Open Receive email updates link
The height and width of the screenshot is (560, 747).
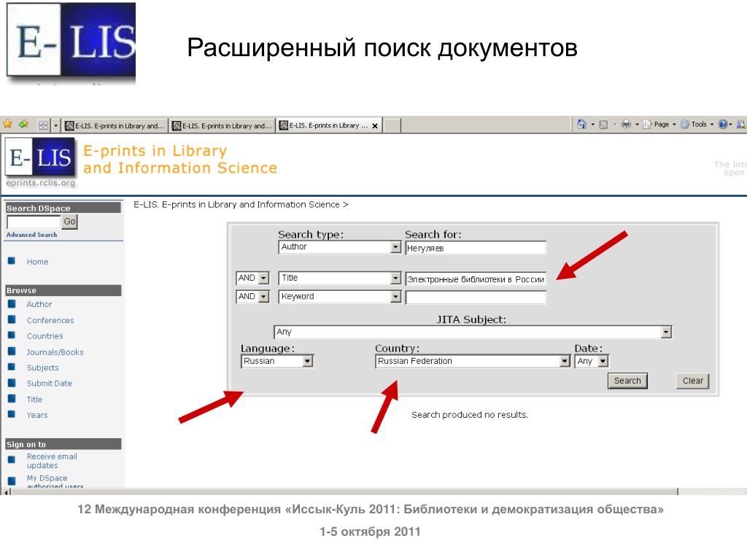[x=52, y=461]
